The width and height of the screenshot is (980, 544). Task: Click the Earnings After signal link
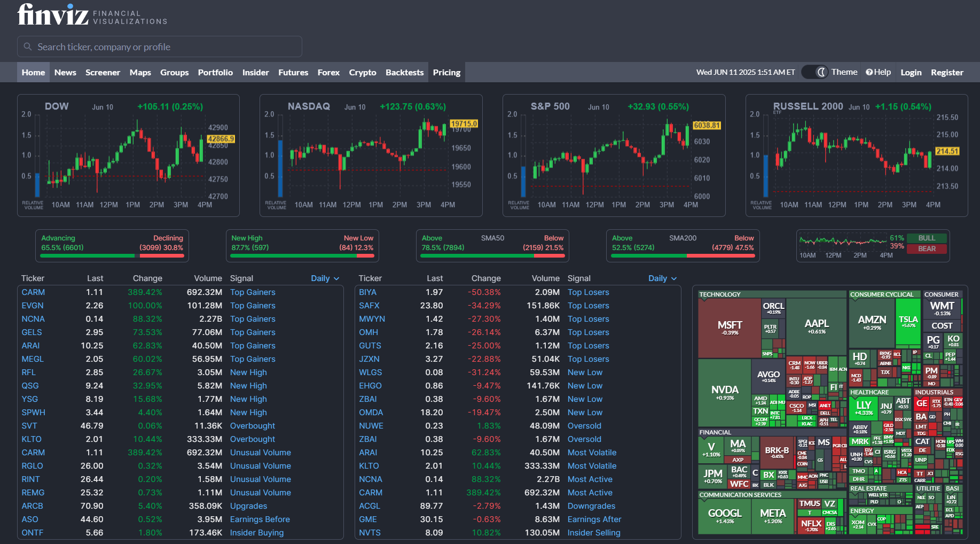coord(594,519)
